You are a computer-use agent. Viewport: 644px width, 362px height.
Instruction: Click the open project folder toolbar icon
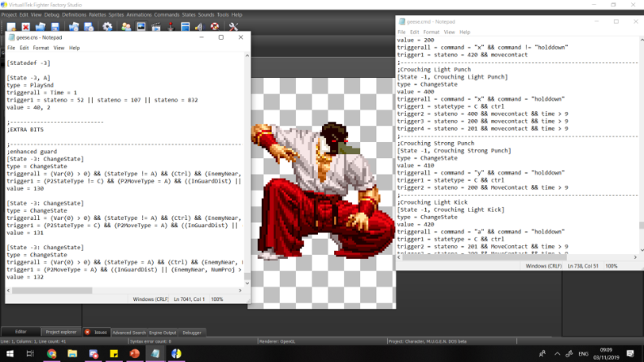click(x=40, y=27)
